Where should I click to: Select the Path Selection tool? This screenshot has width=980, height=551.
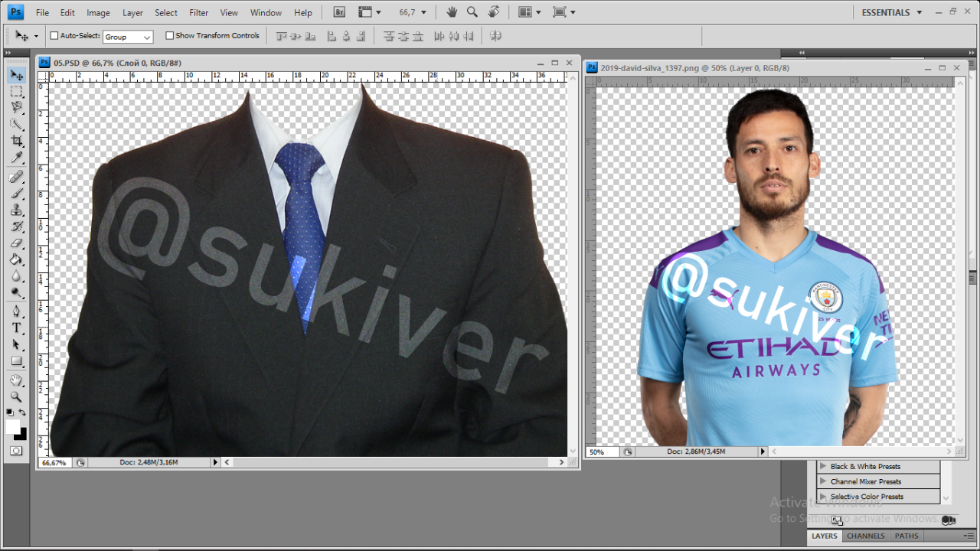tap(16, 345)
